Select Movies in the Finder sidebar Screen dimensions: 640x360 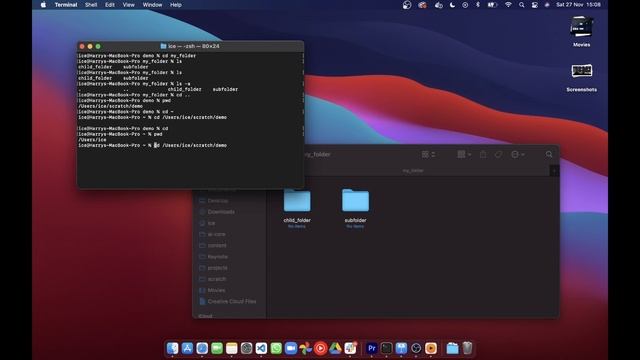click(216, 290)
